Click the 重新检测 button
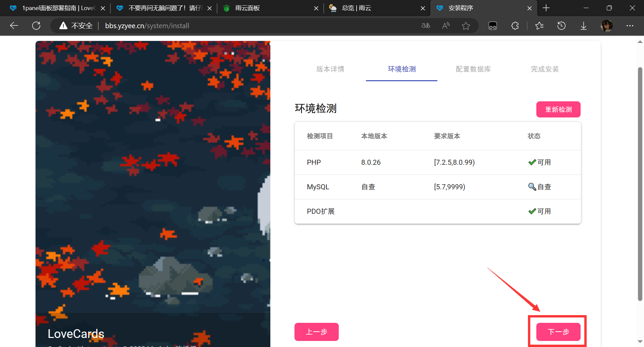The image size is (644, 347). pyautogui.click(x=558, y=109)
